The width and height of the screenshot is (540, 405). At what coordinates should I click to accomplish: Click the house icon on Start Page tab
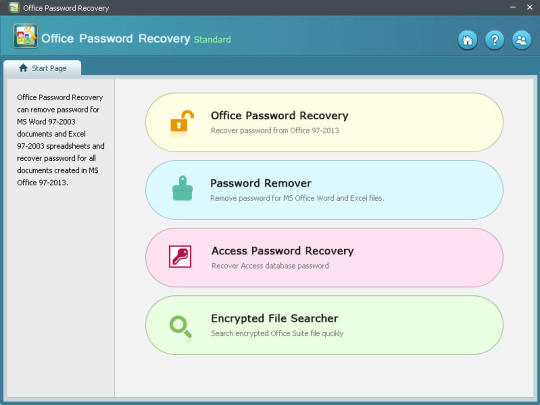pyautogui.click(x=23, y=68)
